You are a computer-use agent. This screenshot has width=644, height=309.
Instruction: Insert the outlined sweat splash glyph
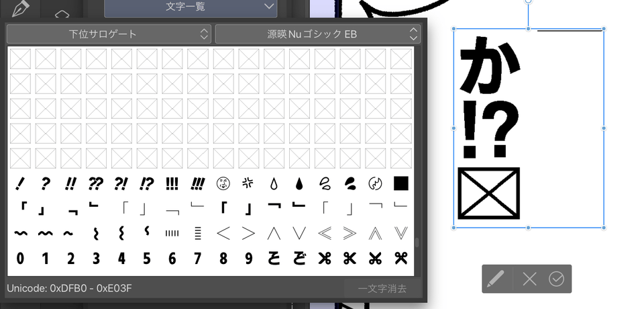tap(325, 183)
